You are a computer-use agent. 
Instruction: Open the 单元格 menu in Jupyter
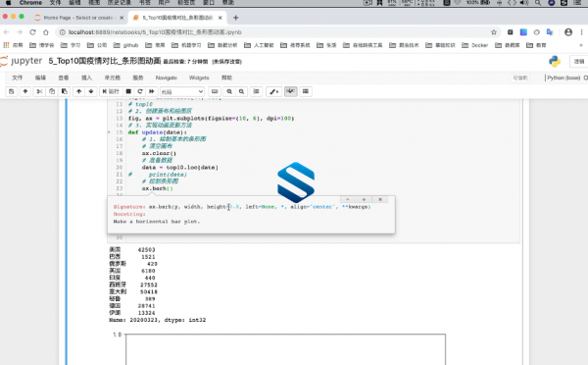click(113, 78)
